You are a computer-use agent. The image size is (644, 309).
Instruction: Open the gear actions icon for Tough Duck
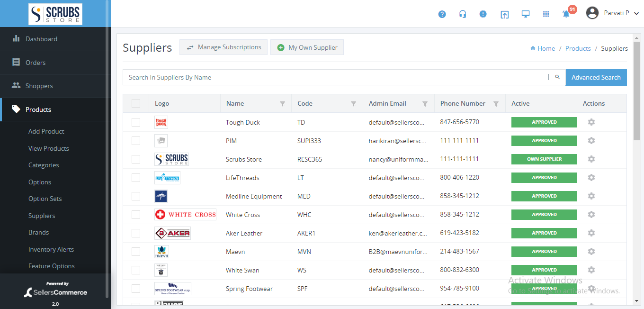click(591, 122)
